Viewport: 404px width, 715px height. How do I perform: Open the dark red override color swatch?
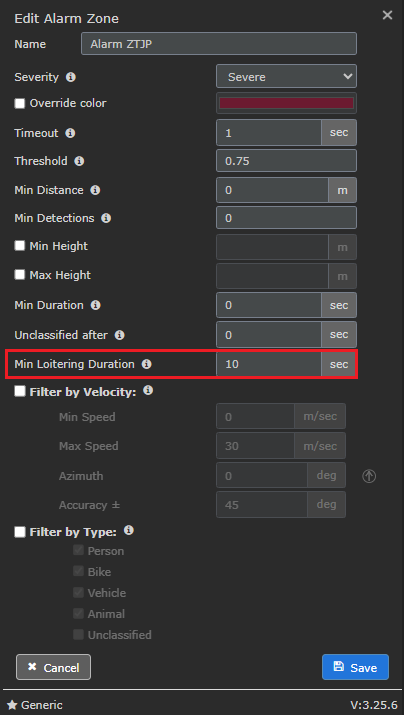tap(286, 103)
